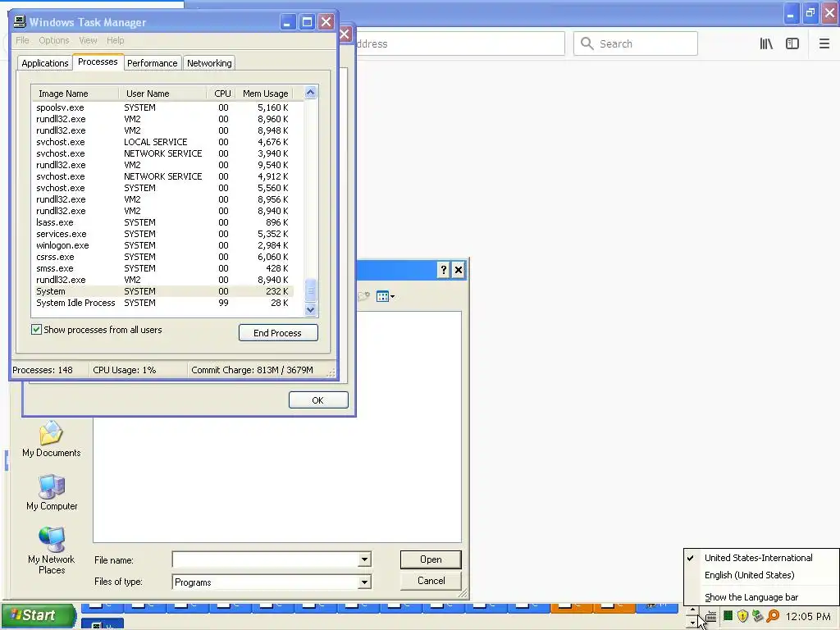
Task: Select My Documents in places bar
Action: (x=52, y=440)
